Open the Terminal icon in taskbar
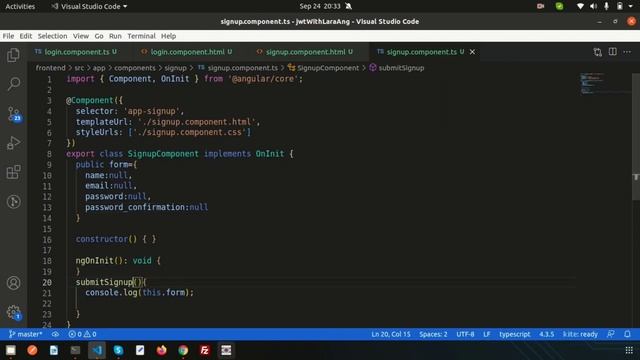This screenshot has height=360, width=640. point(76,350)
